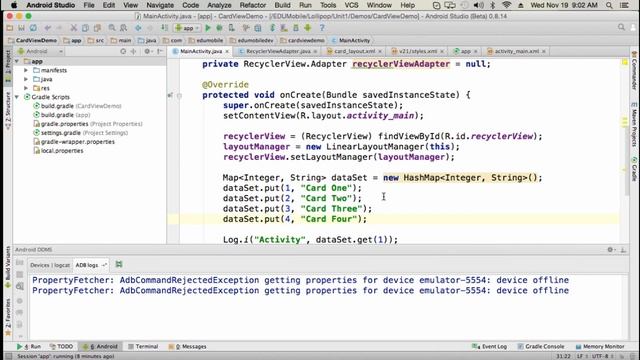The image size is (640, 360).
Task: Click the Copy toolbar icon
Action: pyautogui.click(x=85, y=28)
